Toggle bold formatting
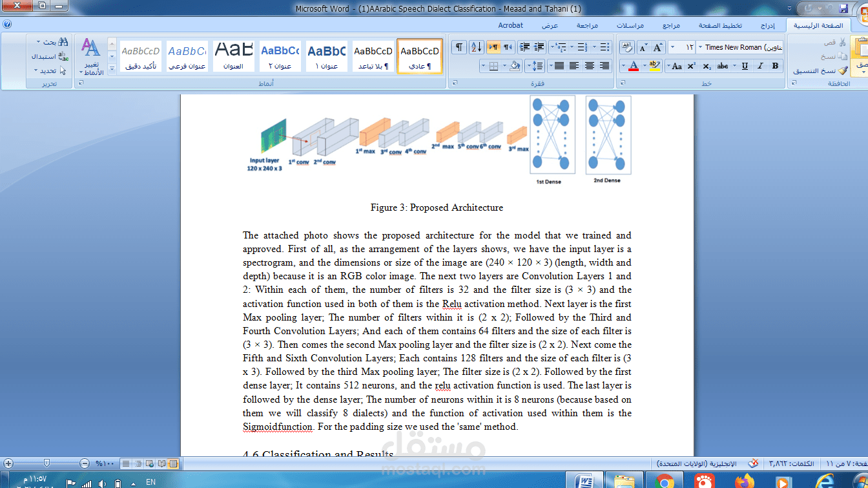 (x=775, y=66)
